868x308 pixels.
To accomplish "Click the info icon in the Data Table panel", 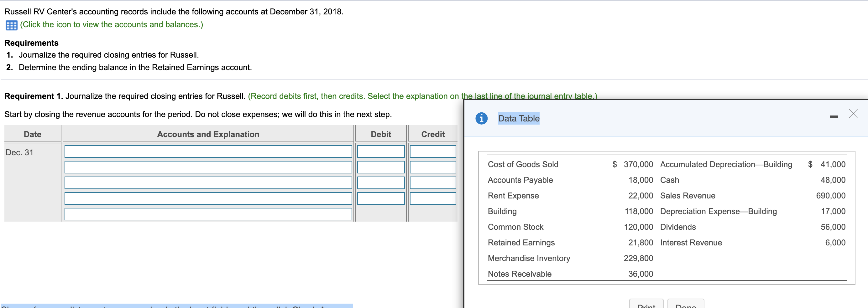I will 481,118.
